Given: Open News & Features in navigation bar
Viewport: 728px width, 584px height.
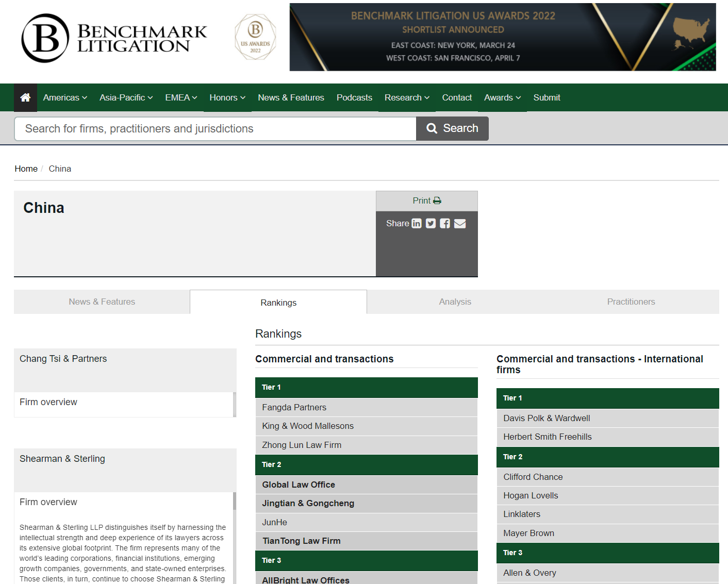Looking at the screenshot, I should point(291,97).
